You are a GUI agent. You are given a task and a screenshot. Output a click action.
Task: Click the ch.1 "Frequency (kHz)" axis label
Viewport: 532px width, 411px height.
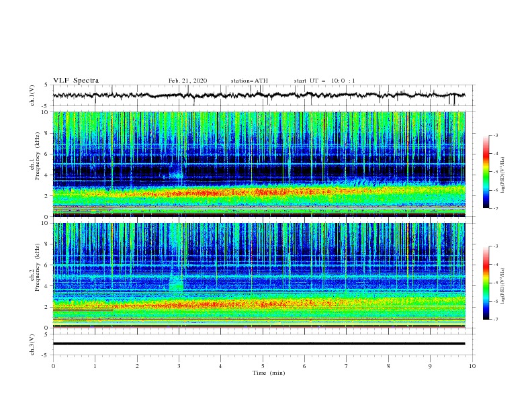pos(38,156)
